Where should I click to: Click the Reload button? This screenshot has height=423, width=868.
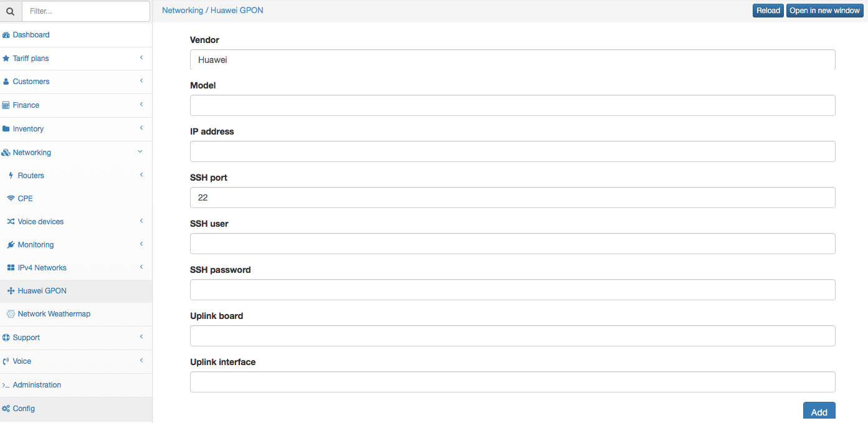[x=768, y=11]
